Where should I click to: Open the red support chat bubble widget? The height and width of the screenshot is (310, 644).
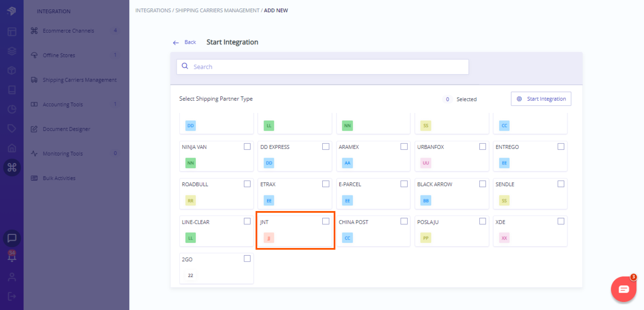[624, 289]
